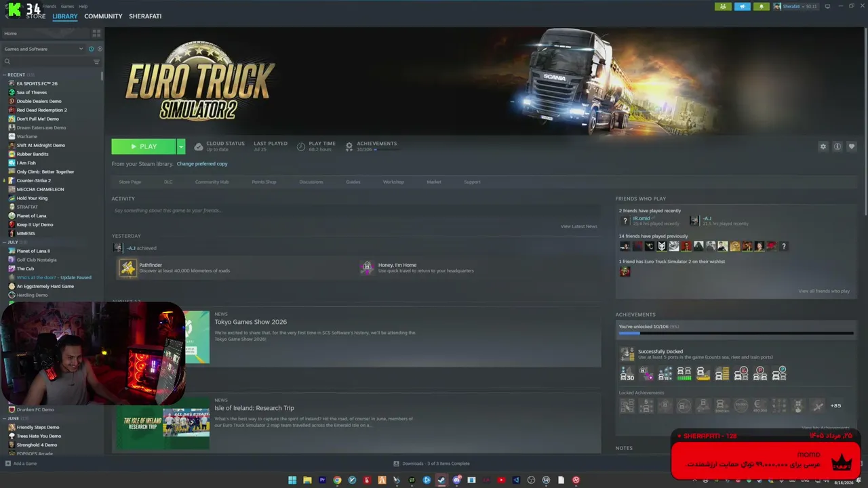Open the green notifications bell button
The width and height of the screenshot is (868, 488).
point(761,7)
